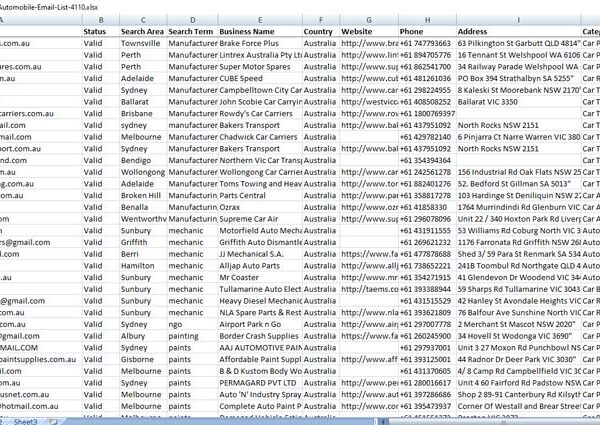Switch to the Sheet3 tab

[x=25, y=422]
